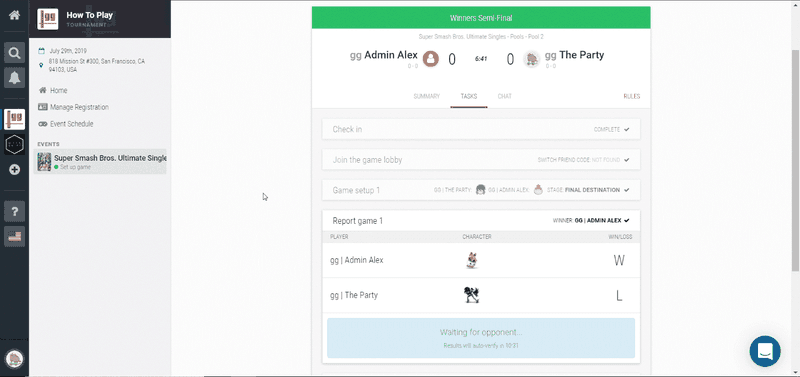
Task: Click The Party character icon in Game setup
Action: (480, 190)
